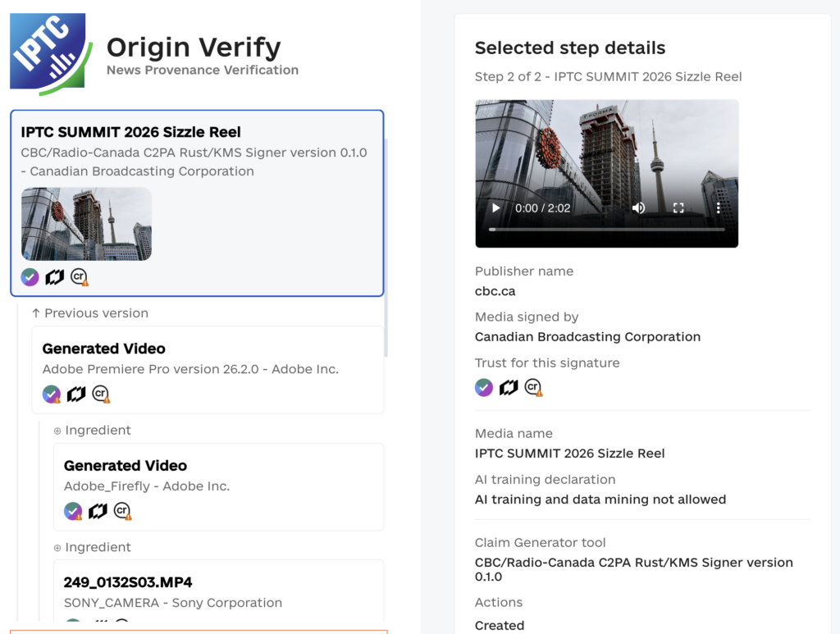This screenshot has width=840, height=634.
Task: Click 'News Provenance Verification' tagline
Action: (203, 71)
